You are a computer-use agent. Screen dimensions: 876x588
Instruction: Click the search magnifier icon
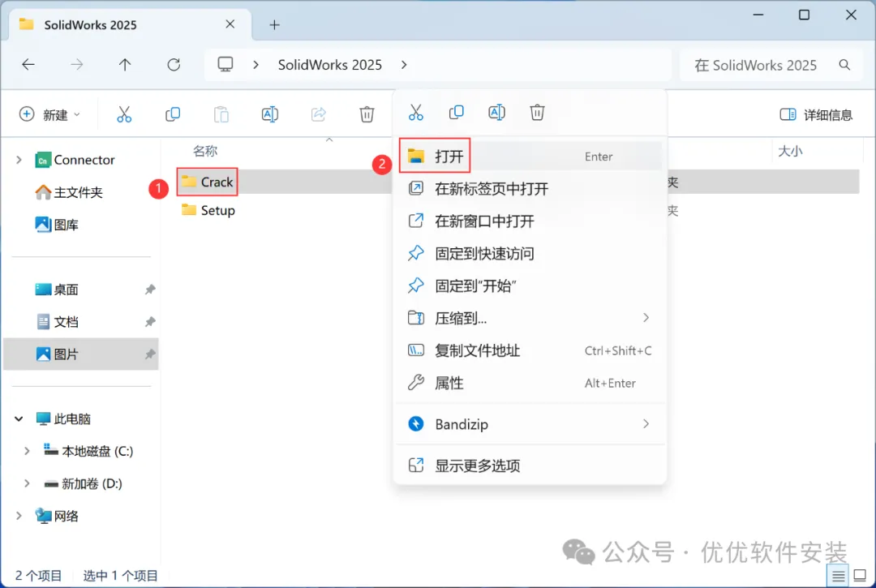tap(844, 65)
